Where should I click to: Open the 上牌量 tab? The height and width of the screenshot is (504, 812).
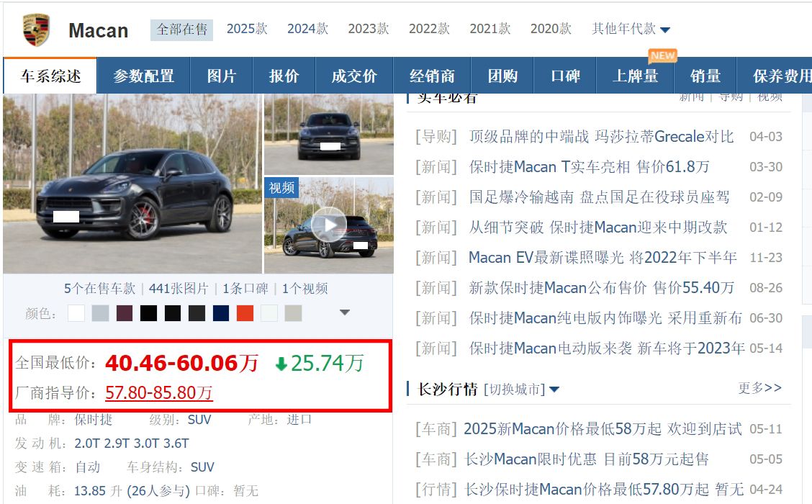tap(635, 76)
